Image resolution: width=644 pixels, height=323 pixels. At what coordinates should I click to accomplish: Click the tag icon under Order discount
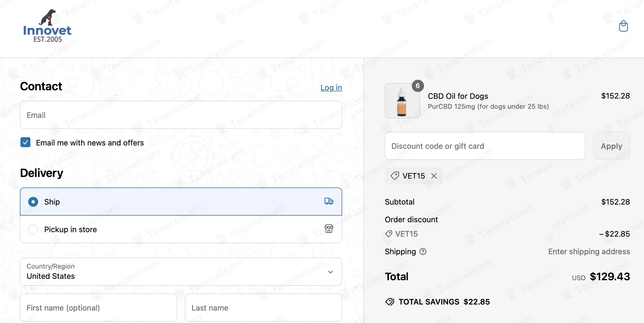(389, 234)
